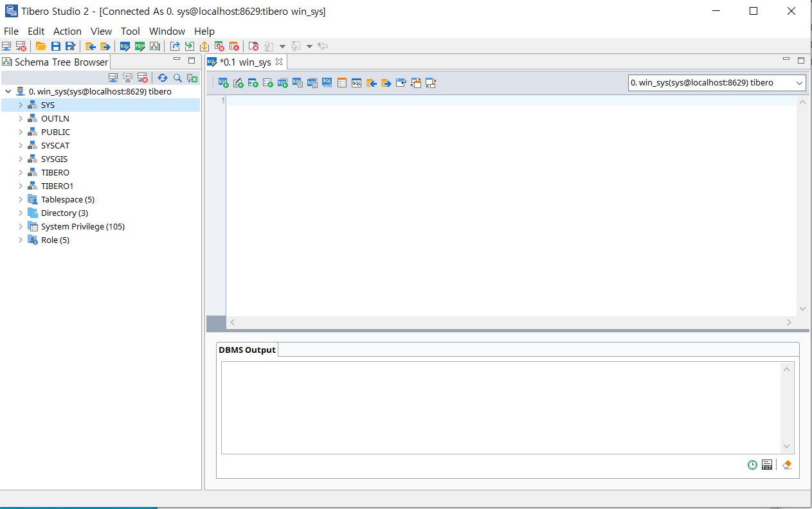Expand the Role (5) node

coord(21,240)
